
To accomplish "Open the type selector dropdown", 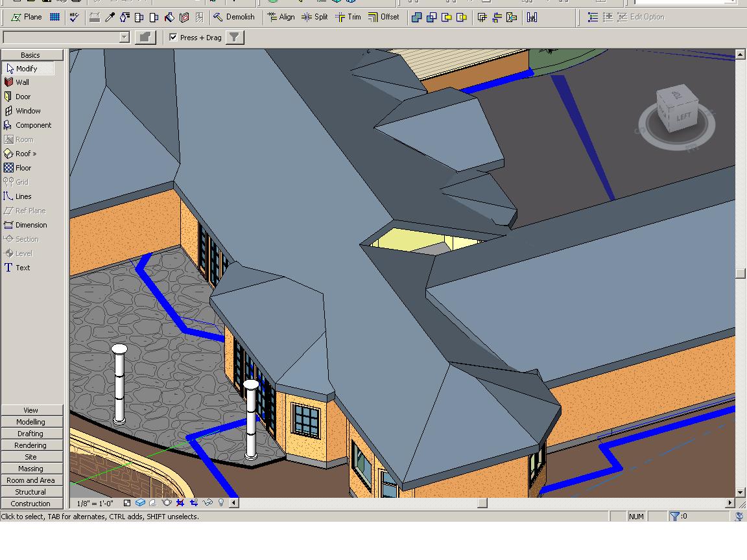I will pyautogui.click(x=124, y=38).
